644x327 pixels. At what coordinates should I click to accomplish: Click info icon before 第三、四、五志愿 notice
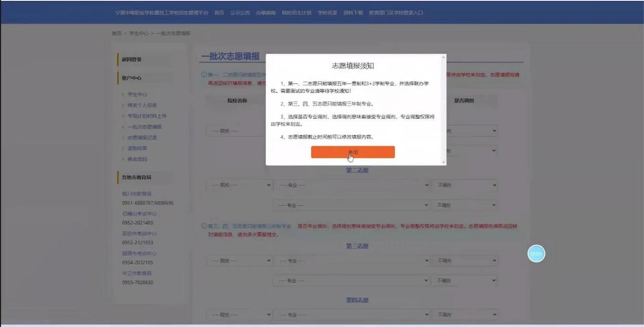point(204,226)
